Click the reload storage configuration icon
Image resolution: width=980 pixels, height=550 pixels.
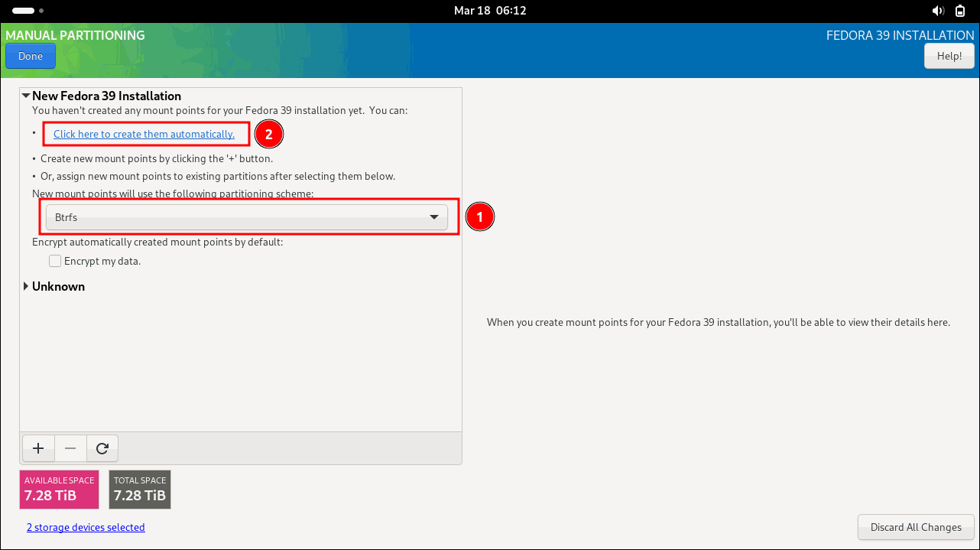[102, 449]
